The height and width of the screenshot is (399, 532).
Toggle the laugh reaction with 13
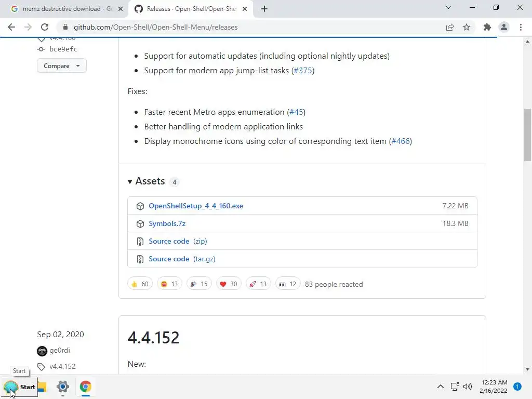[x=169, y=284]
